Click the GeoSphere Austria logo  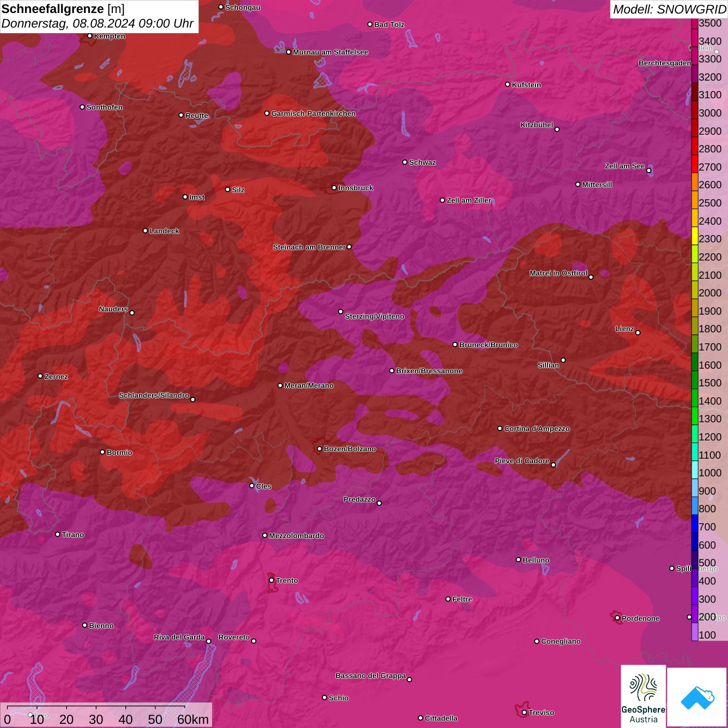[x=643, y=696]
